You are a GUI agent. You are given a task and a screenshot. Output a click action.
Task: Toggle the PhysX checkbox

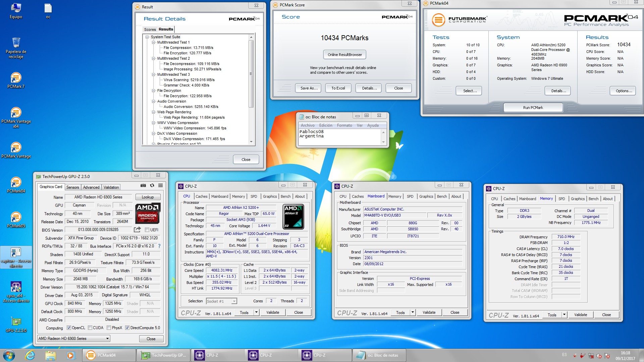tap(109, 328)
